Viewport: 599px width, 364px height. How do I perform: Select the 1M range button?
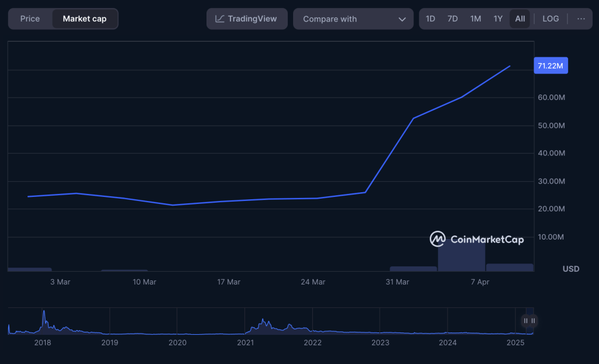tap(476, 18)
